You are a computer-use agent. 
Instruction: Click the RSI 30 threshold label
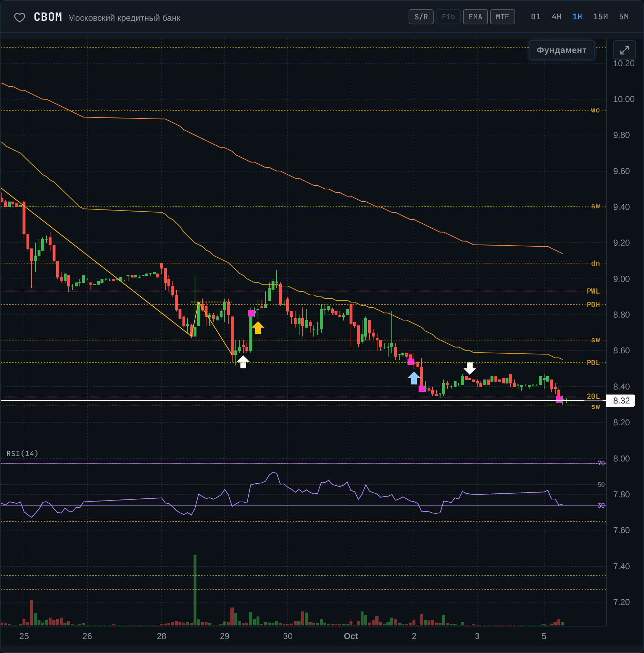tap(601, 506)
